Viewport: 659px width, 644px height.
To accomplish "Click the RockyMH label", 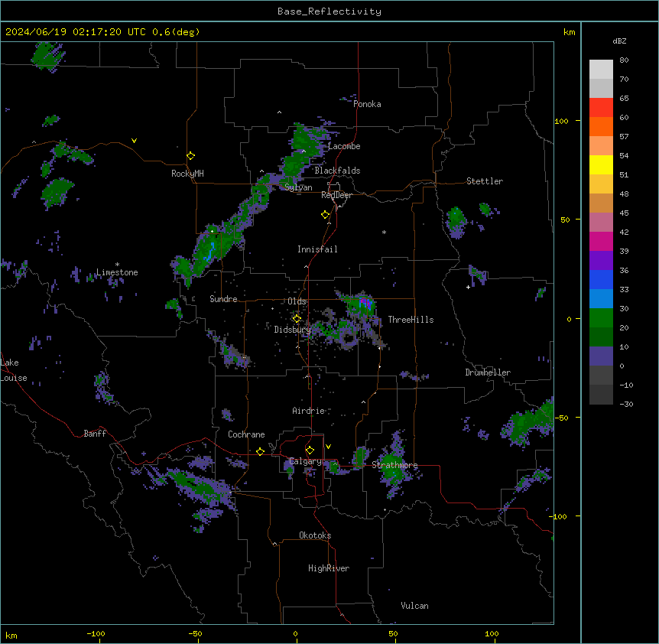I will (187, 174).
